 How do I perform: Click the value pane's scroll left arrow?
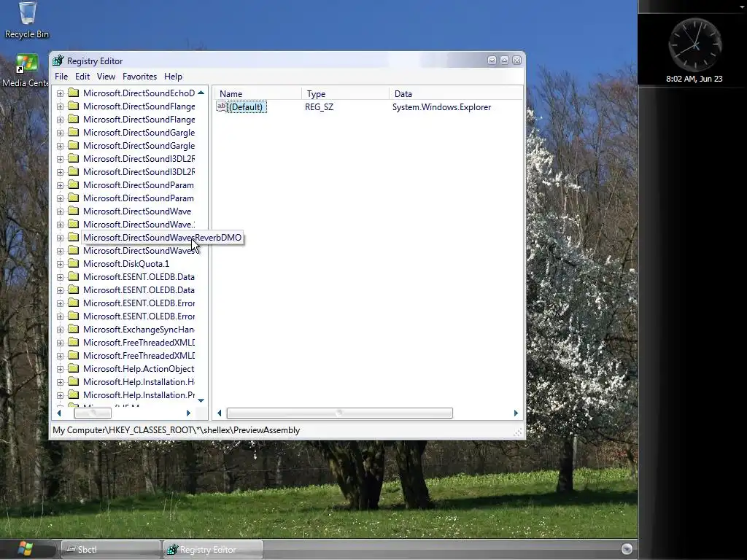(220, 413)
